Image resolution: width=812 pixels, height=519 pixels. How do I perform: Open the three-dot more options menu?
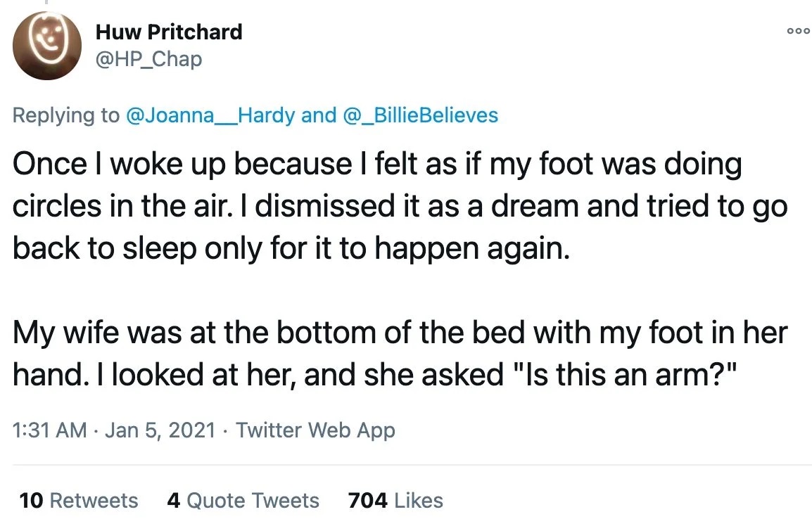tap(798, 31)
